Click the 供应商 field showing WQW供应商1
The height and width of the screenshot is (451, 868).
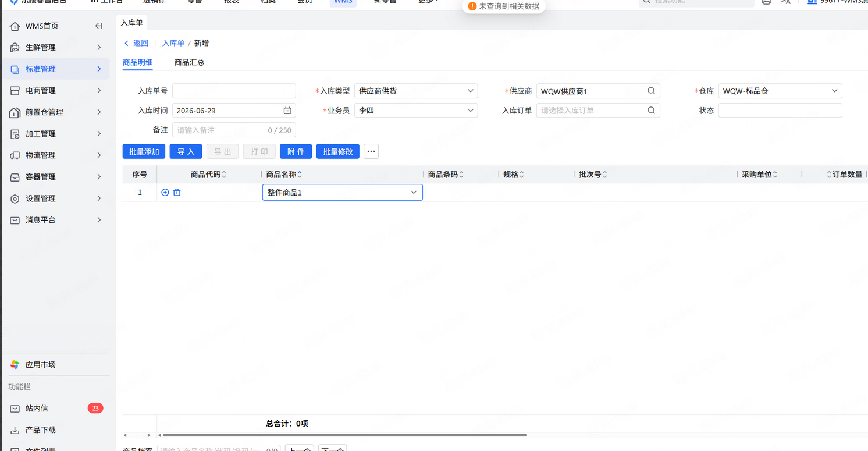(598, 91)
